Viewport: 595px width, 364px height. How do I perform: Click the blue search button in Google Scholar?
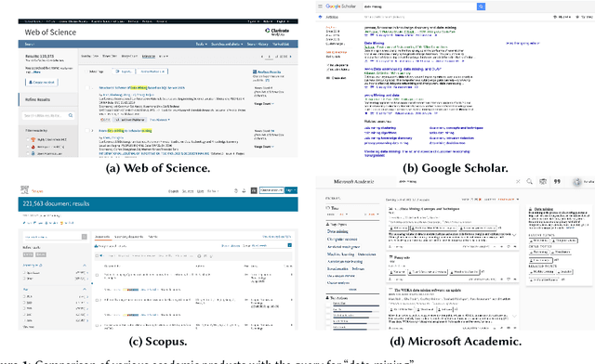481,6
